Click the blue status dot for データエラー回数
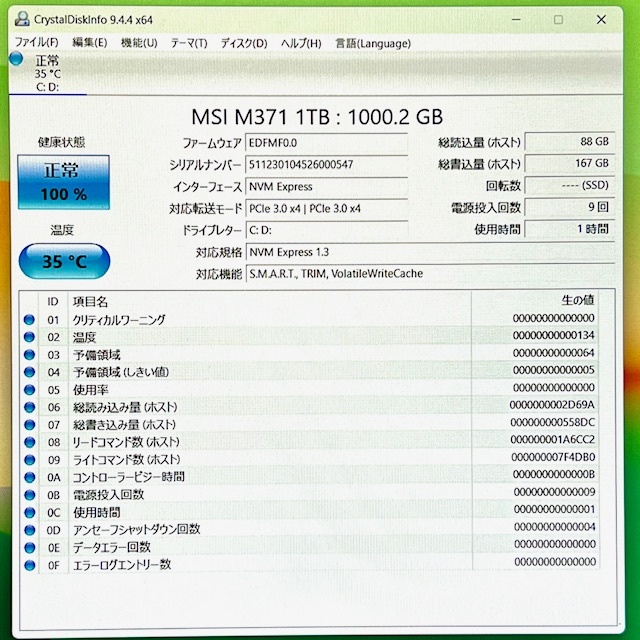The width and height of the screenshot is (640, 640). (29, 548)
